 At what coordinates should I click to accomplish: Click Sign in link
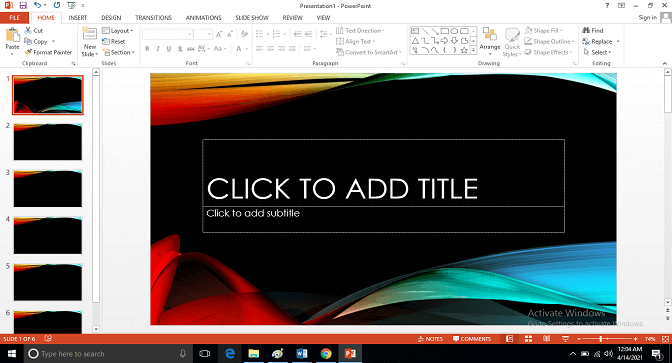tap(647, 18)
